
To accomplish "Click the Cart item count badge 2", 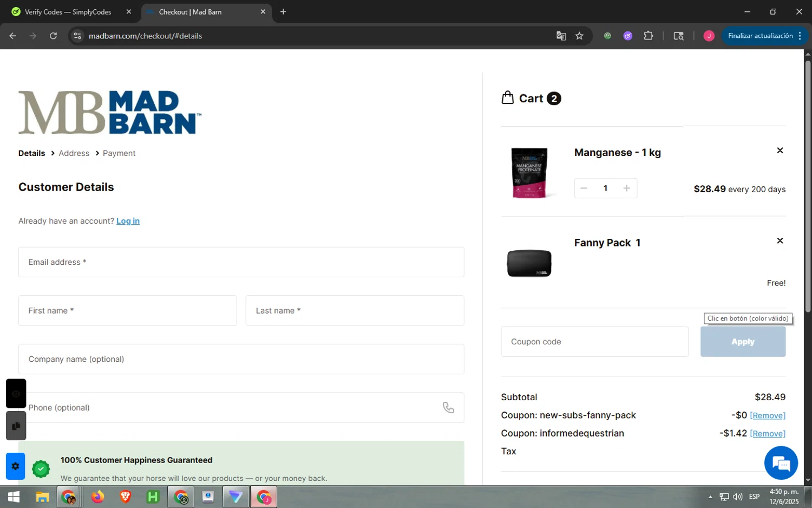I will tap(554, 98).
